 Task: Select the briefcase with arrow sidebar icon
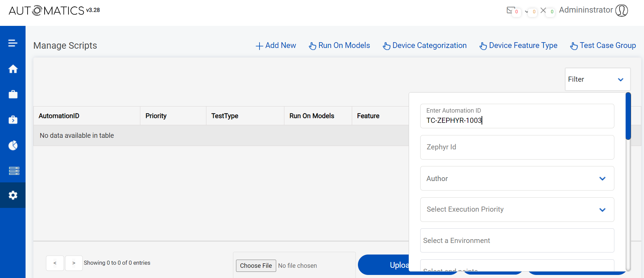pos(13,120)
